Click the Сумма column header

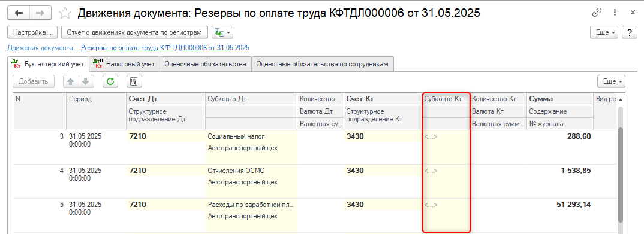560,99
